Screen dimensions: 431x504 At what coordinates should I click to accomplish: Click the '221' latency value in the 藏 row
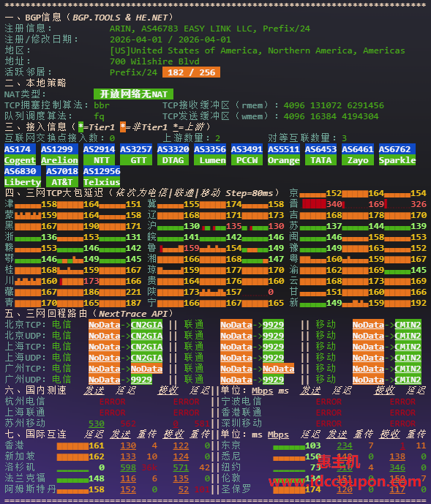coord(133,292)
